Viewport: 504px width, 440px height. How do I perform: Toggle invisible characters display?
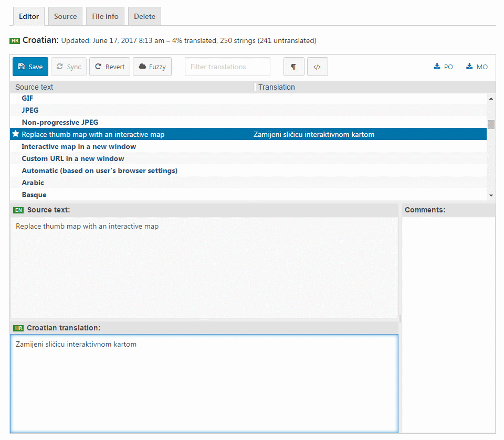[x=293, y=67]
